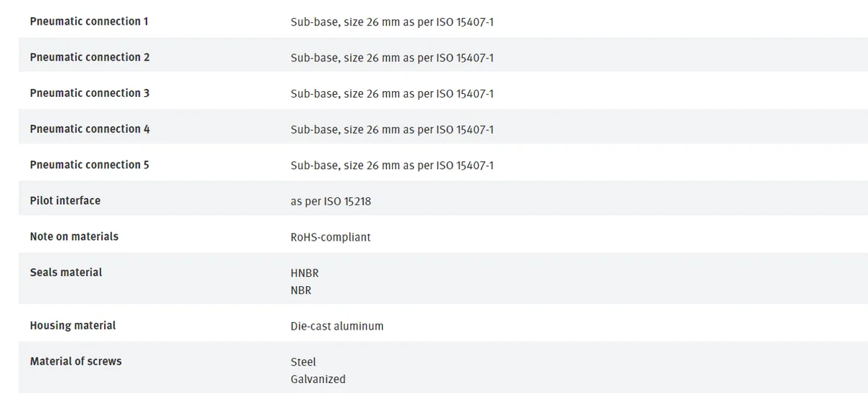Select the Galvanized value text
Image resolution: width=868 pixels, height=396 pixels.
[318, 379]
